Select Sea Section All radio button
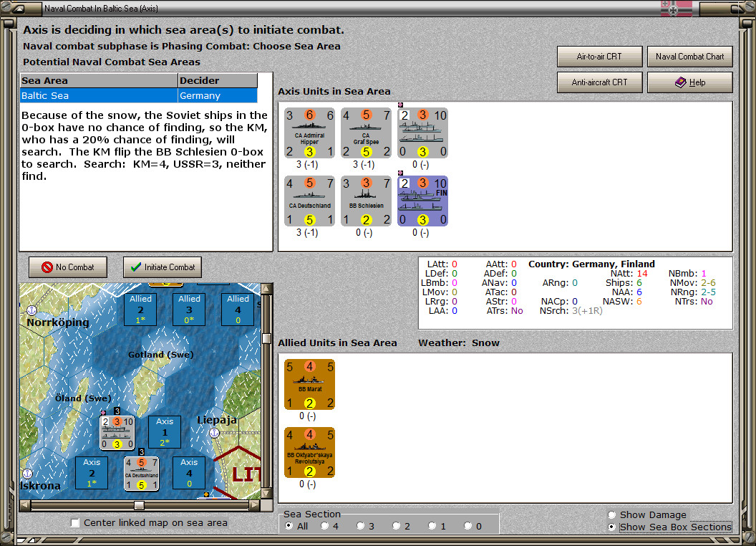756x546 pixels. tap(289, 526)
